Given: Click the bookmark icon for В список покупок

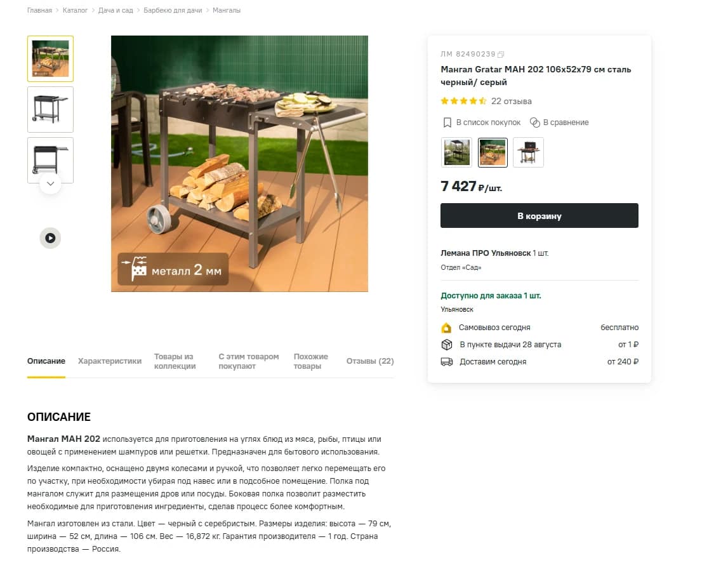Looking at the screenshot, I should point(447,123).
